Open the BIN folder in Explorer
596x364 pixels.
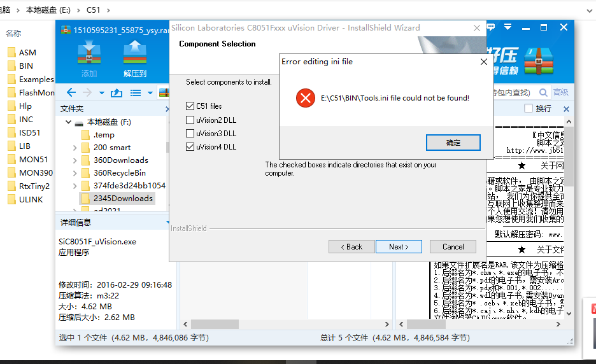tap(26, 66)
